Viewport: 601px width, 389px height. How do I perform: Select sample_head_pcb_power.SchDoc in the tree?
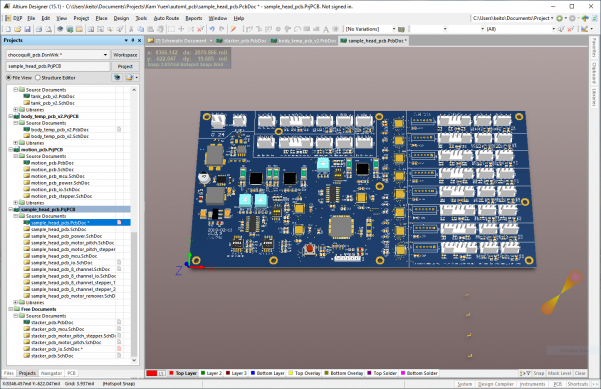click(x=66, y=236)
